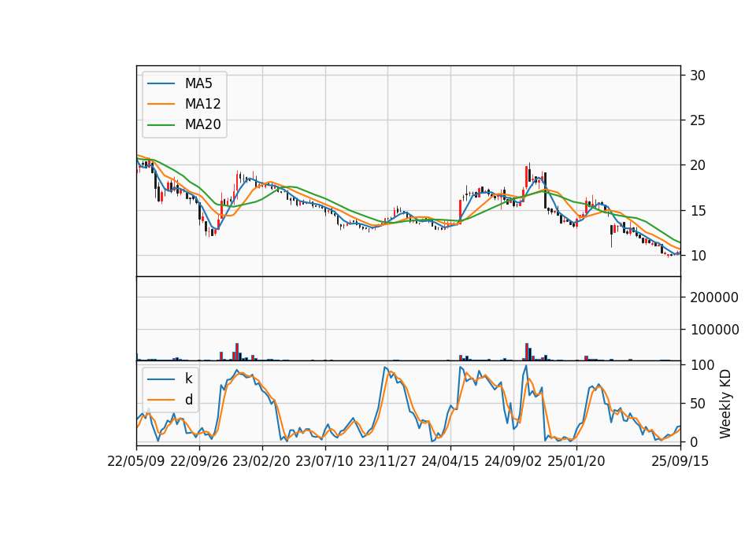The height and width of the screenshot is (543, 756).
Task: Click the price axis value 10
Action: click(698, 256)
